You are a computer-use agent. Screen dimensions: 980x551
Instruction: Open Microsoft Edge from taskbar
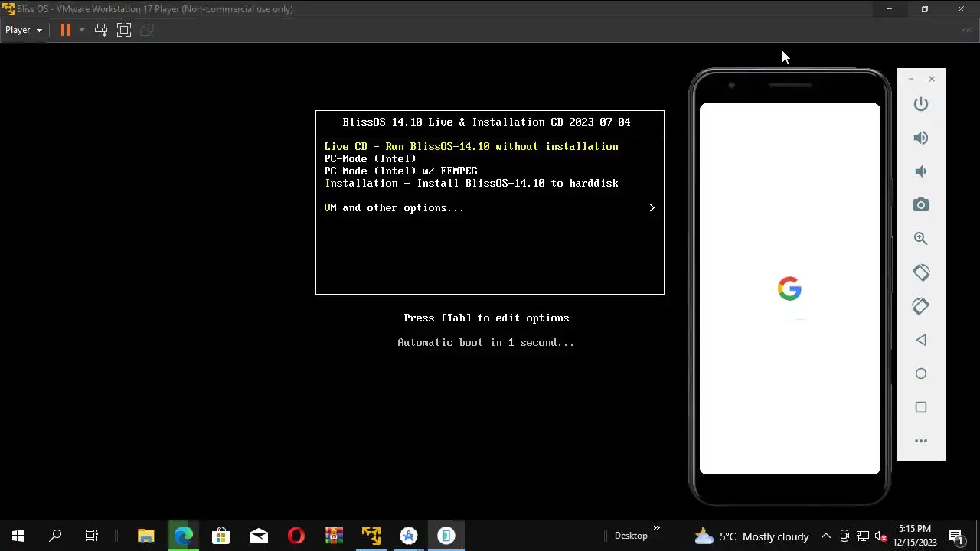tap(183, 536)
